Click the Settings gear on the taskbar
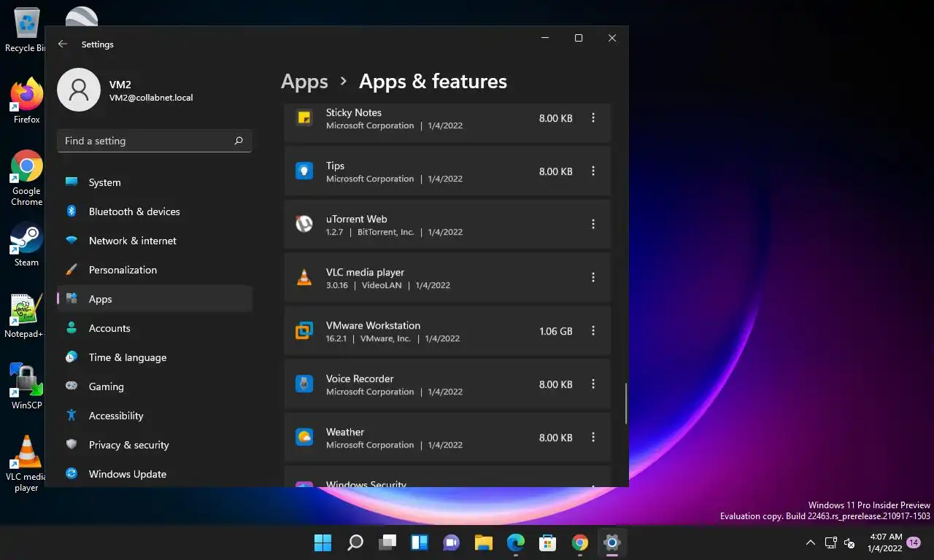Screen dimensions: 934x560 coord(611,542)
